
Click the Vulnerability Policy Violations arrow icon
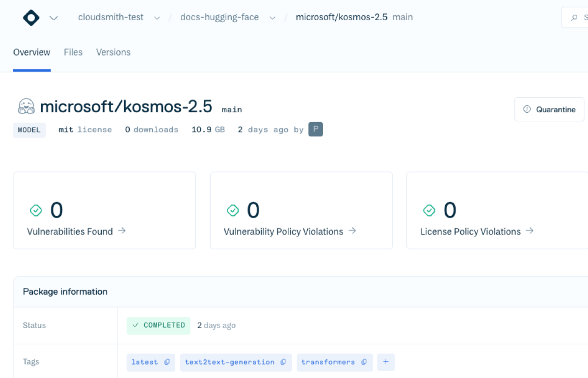352,231
